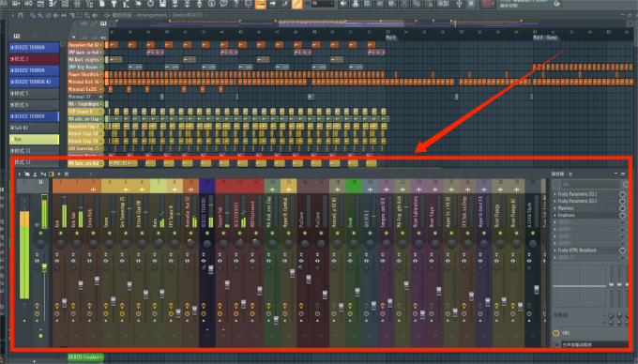
Task: Click the green diamond at bottom of Master track
Action: 40,336
